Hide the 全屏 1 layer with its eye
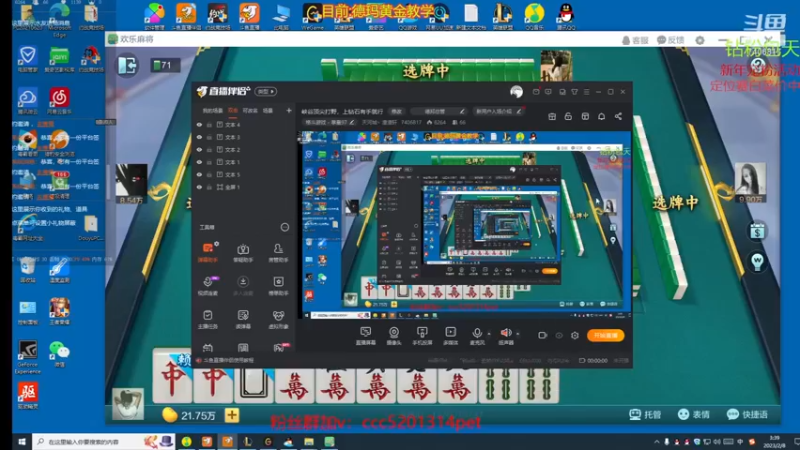This screenshot has height=450, width=800. tap(199, 187)
